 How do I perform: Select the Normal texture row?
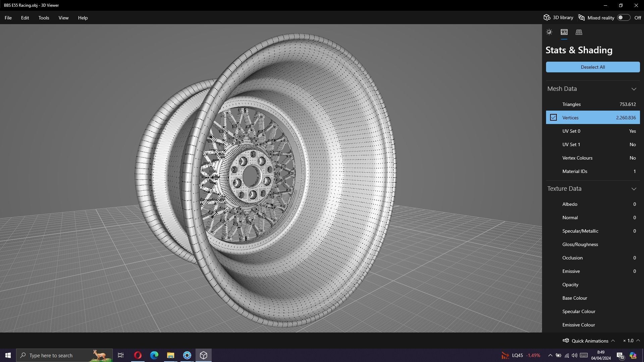[x=593, y=218]
